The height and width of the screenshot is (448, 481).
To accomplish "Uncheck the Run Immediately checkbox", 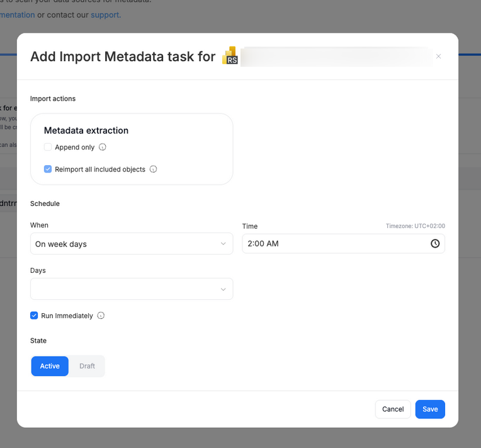I will (34, 316).
